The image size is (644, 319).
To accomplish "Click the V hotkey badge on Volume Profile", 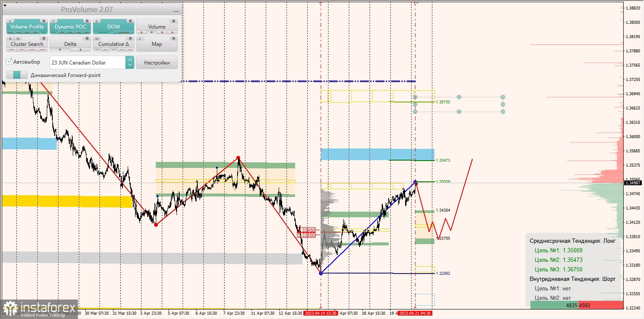I will pyautogui.click(x=10, y=21).
